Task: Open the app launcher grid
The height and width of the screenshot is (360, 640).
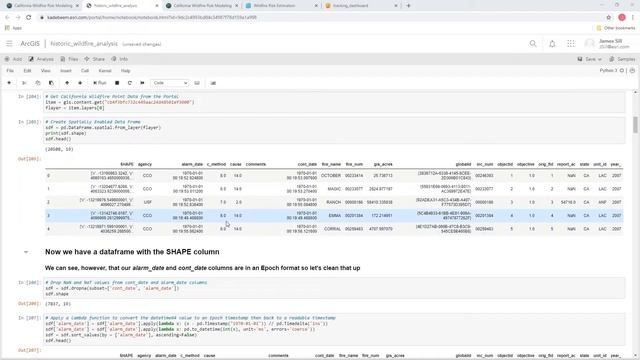Action: click(571, 44)
